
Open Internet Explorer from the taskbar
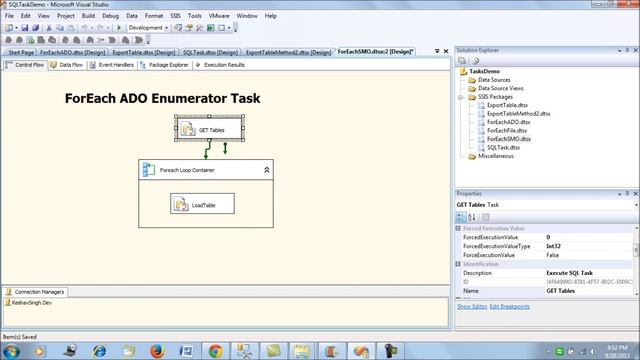click(x=99, y=351)
